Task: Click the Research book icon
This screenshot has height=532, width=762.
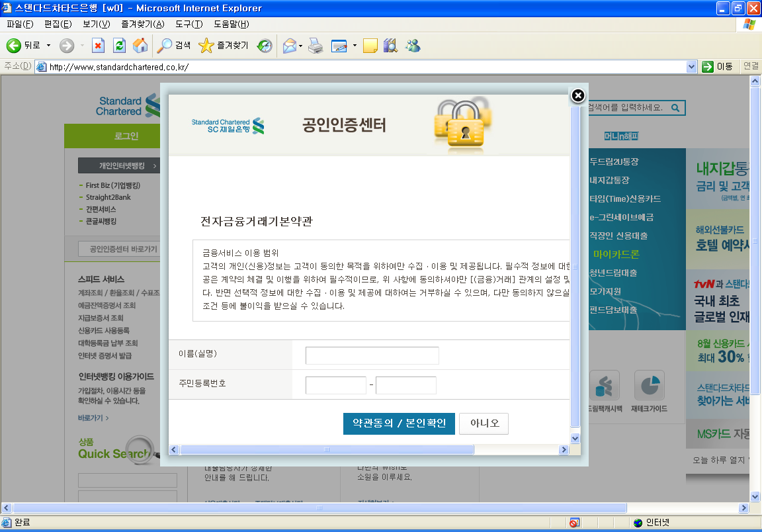Action: [390, 46]
